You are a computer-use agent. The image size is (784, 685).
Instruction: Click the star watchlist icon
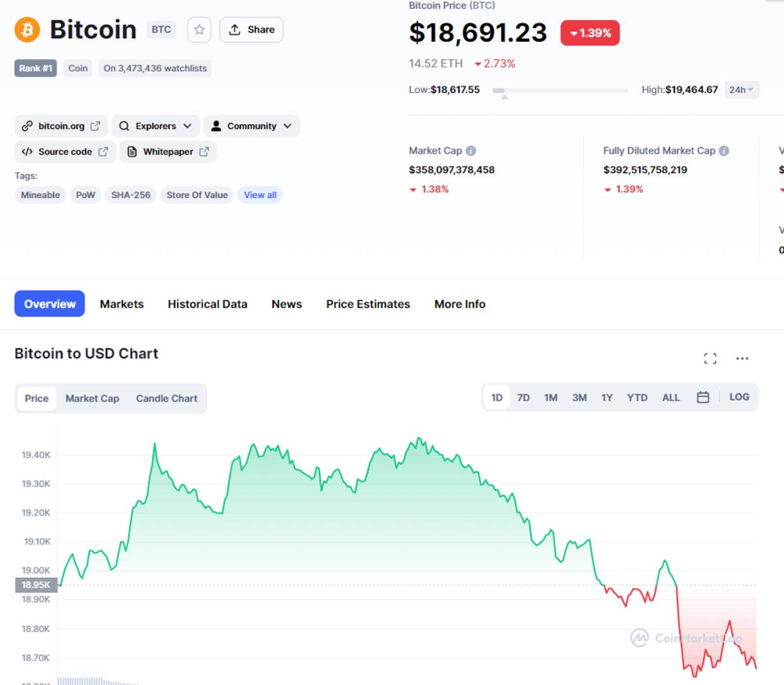[199, 30]
